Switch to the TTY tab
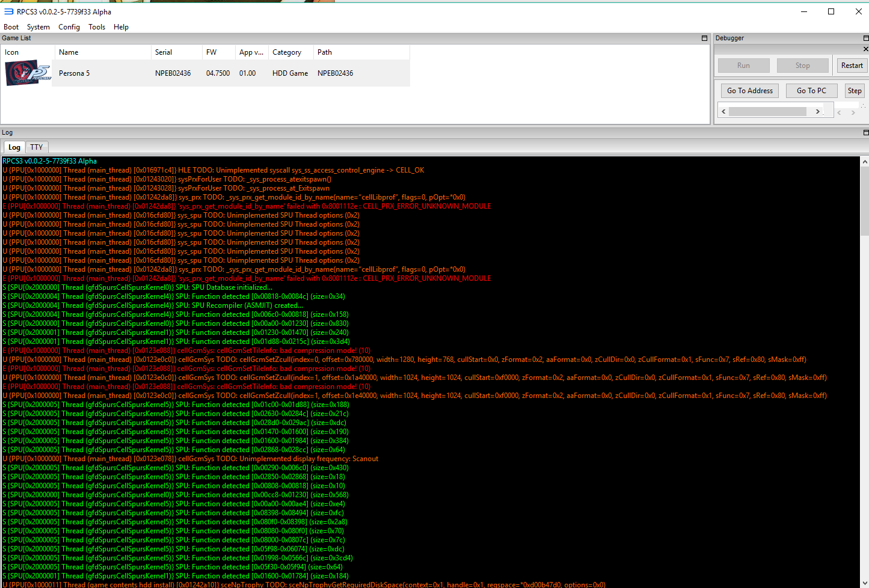The height and width of the screenshot is (588, 869). pyautogui.click(x=37, y=147)
